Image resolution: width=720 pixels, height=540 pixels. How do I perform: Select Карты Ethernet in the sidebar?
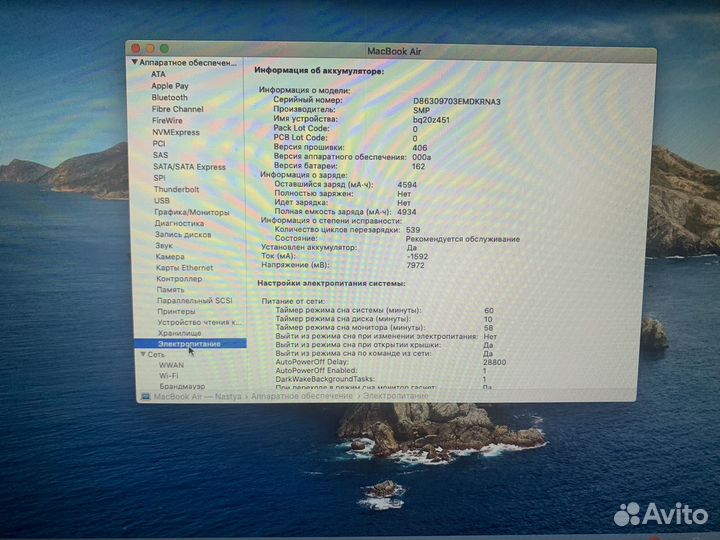click(184, 268)
